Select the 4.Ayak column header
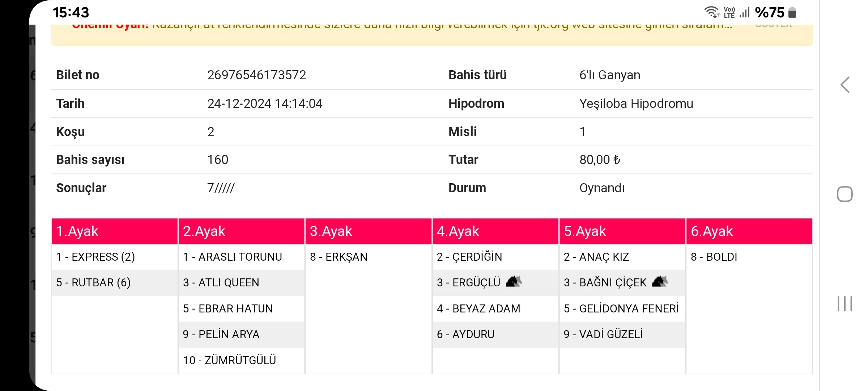The width and height of the screenshot is (868, 391). coord(495,231)
